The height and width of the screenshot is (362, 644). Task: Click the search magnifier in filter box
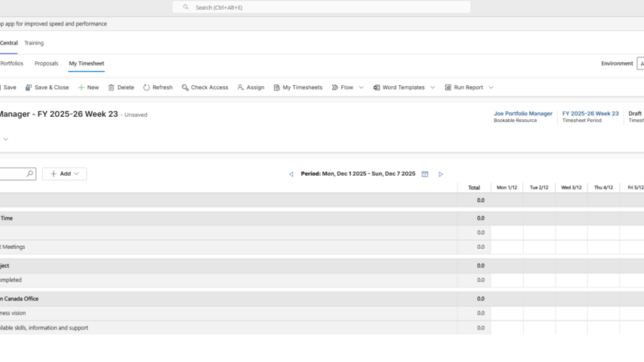[x=30, y=174]
